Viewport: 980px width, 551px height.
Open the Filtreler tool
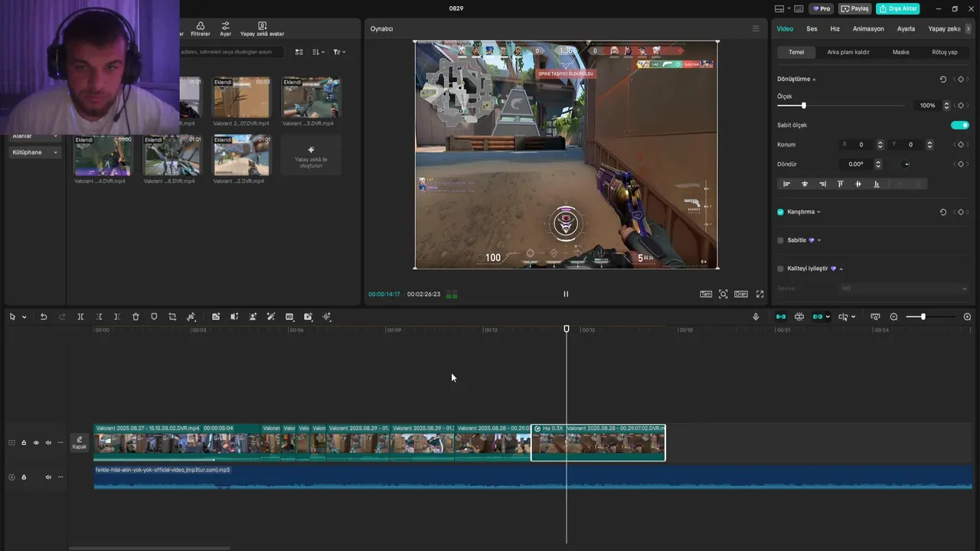pos(201,29)
